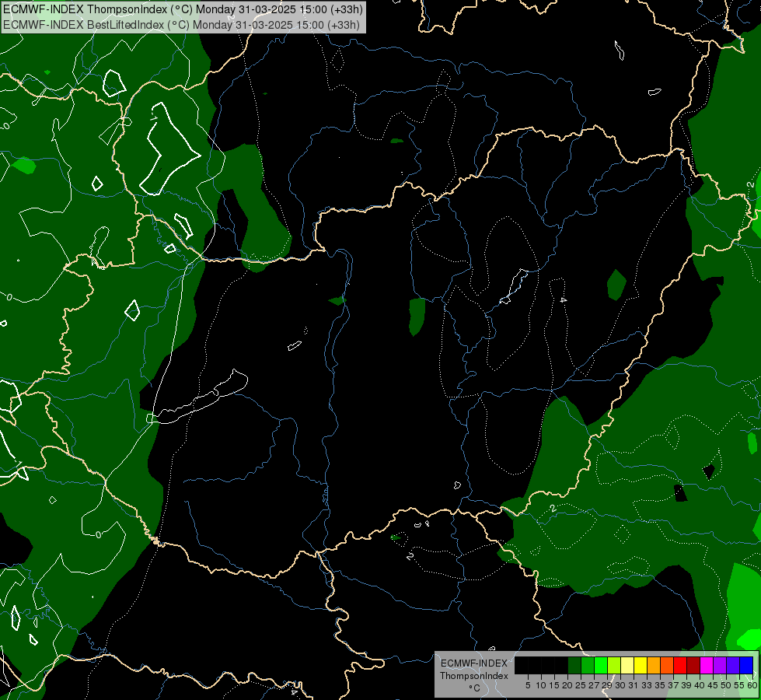The width and height of the screenshot is (761, 700).
Task: Click legend tick value 45
Action: [713, 685]
